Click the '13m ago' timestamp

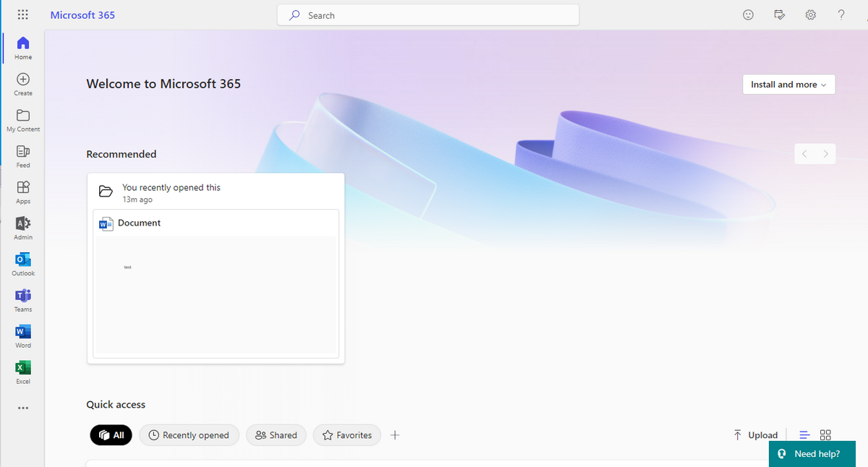point(137,200)
